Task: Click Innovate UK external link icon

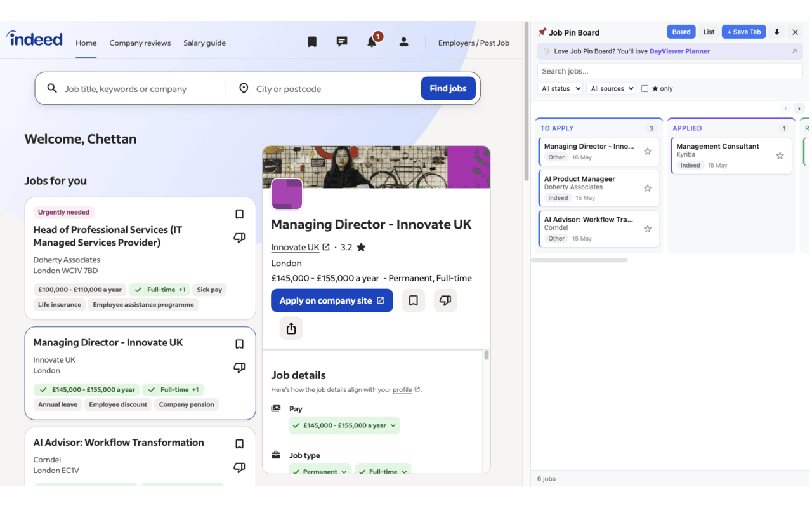Action: (326, 247)
